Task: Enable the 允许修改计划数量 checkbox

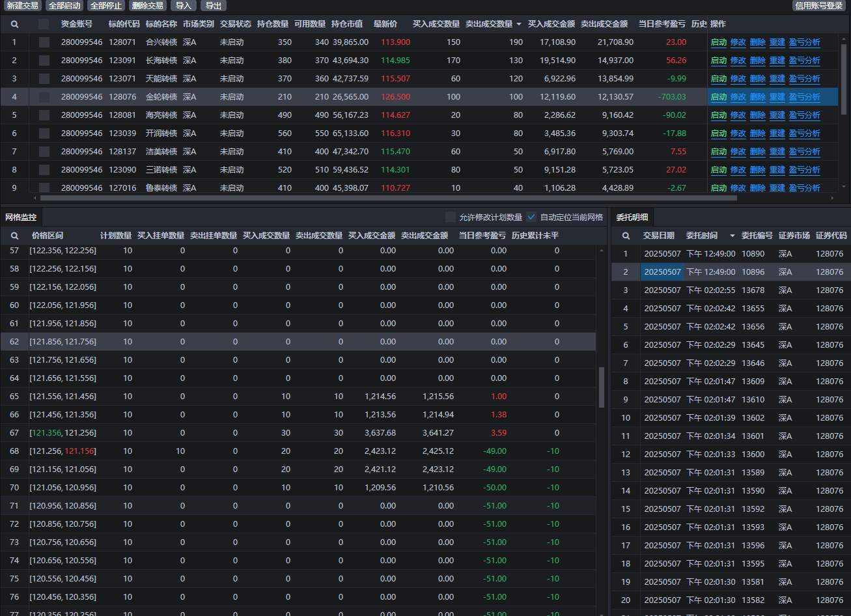Action: 450,217
